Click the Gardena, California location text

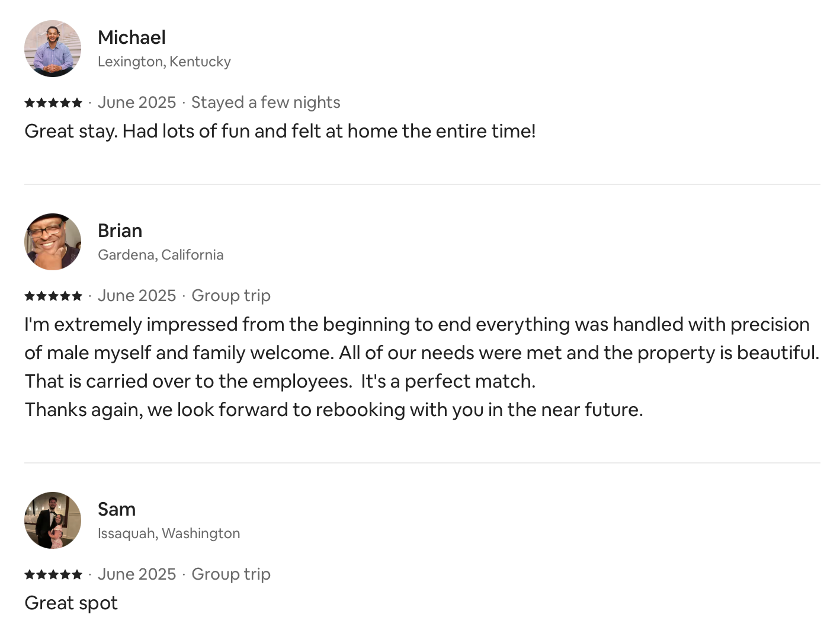point(161,255)
